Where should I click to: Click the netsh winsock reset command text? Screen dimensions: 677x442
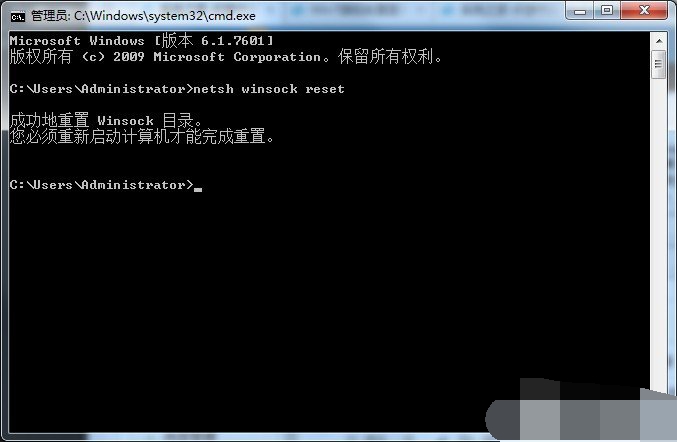pyautogui.click(x=269, y=89)
